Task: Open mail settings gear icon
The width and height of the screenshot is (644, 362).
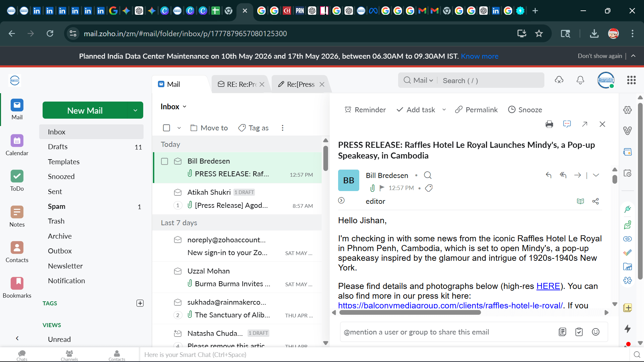Action: pos(627,110)
